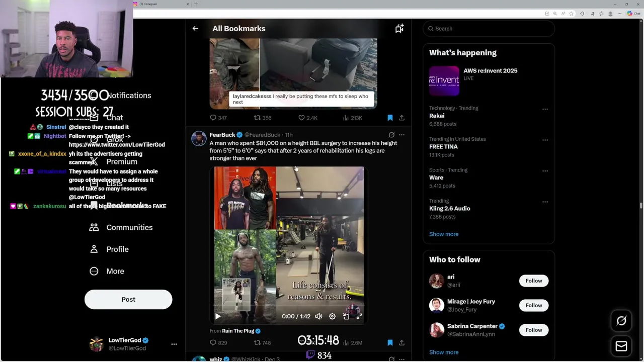The image size is (644, 362).
Task: Open replies with 829 comments
Action: (x=218, y=343)
